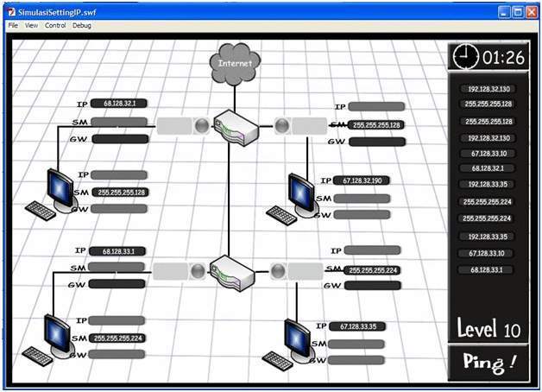
Task: Select the lower router device
Action: (230, 271)
